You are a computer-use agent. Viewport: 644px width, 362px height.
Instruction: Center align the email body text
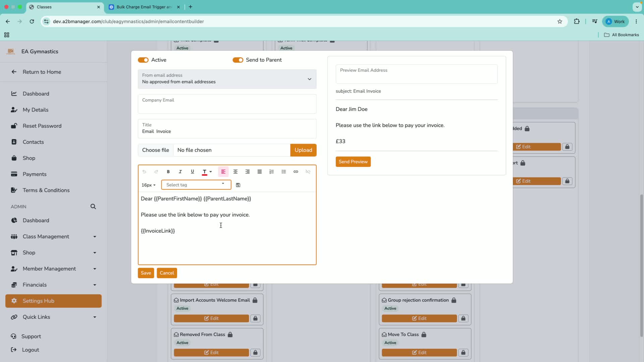tap(235, 172)
